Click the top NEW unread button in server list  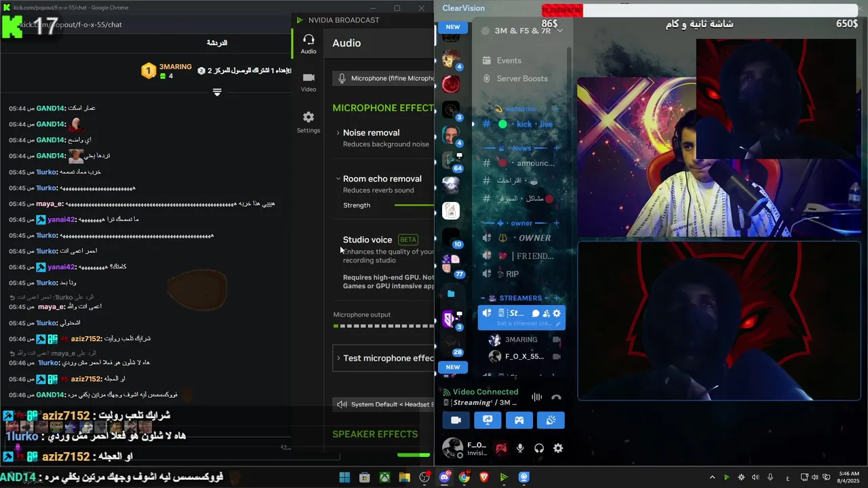tap(453, 27)
